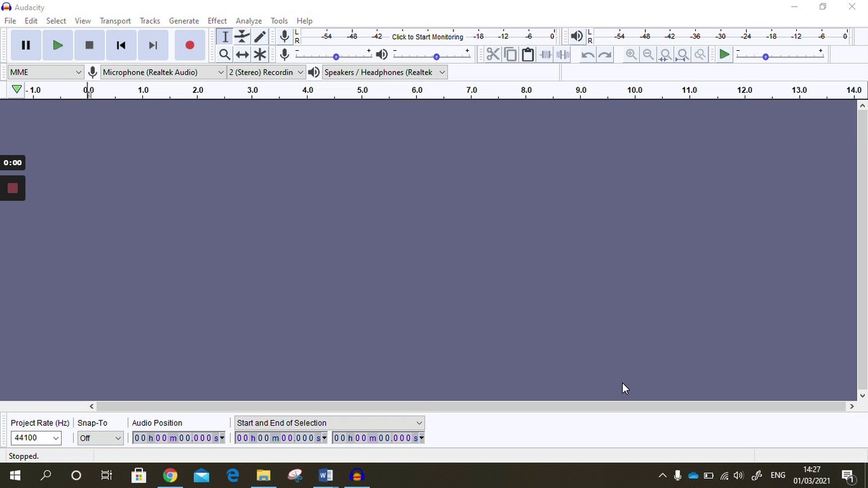Image resolution: width=868 pixels, height=488 pixels.
Task: Click the Zoom Toggle icon
Action: click(701, 54)
